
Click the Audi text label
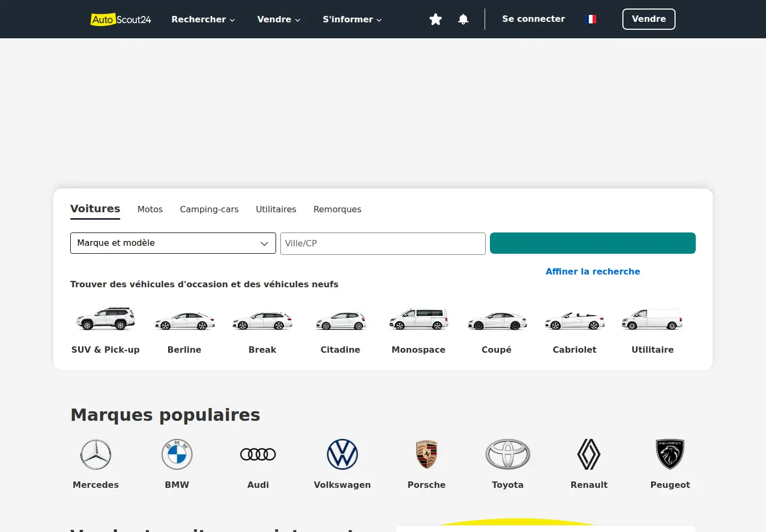pyautogui.click(x=258, y=485)
